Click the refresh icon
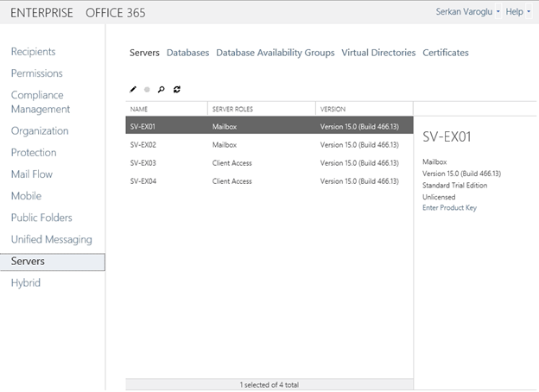The image size is (539, 392). 177,90
